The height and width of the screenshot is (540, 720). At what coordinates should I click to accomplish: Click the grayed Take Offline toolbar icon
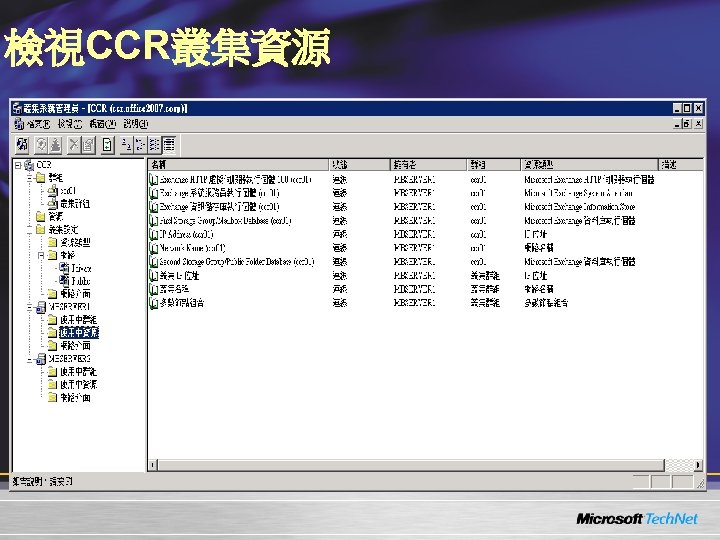(x=56, y=145)
